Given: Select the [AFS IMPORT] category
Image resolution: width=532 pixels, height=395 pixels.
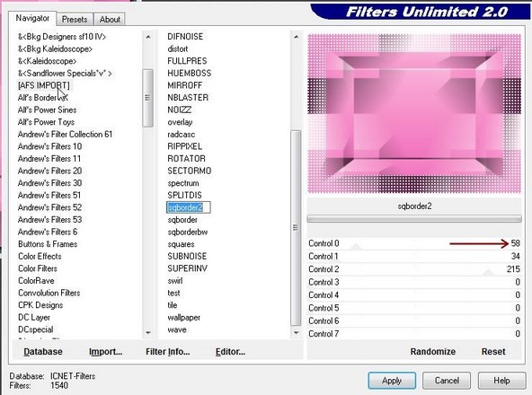Looking at the screenshot, I should pos(44,85).
